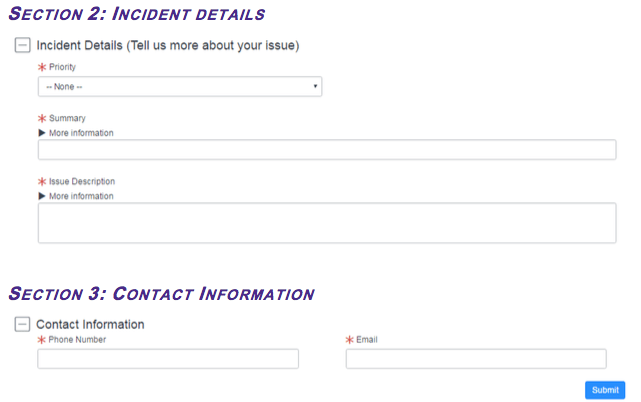Click into the Issue Description text area
This screenshot has width=641, height=402.
[327, 223]
